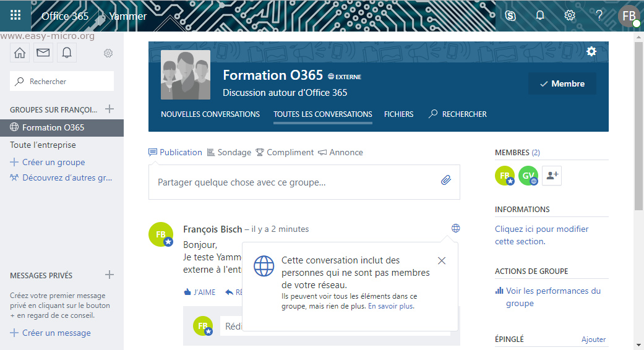Select the Annonce post type
Screen dimensions: 644x350
pyautogui.click(x=340, y=152)
